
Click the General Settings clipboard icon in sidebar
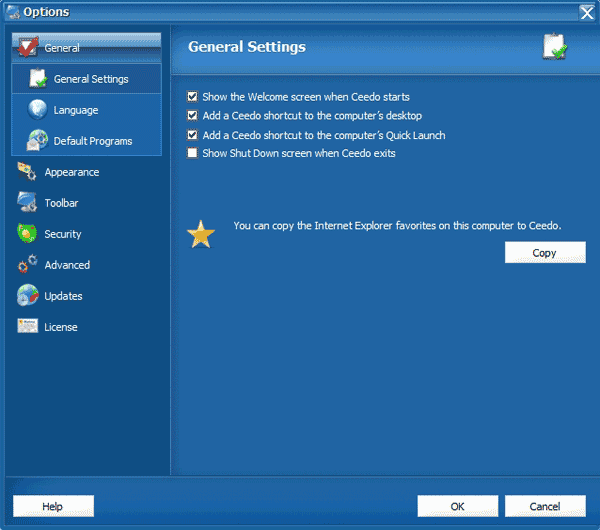38,78
